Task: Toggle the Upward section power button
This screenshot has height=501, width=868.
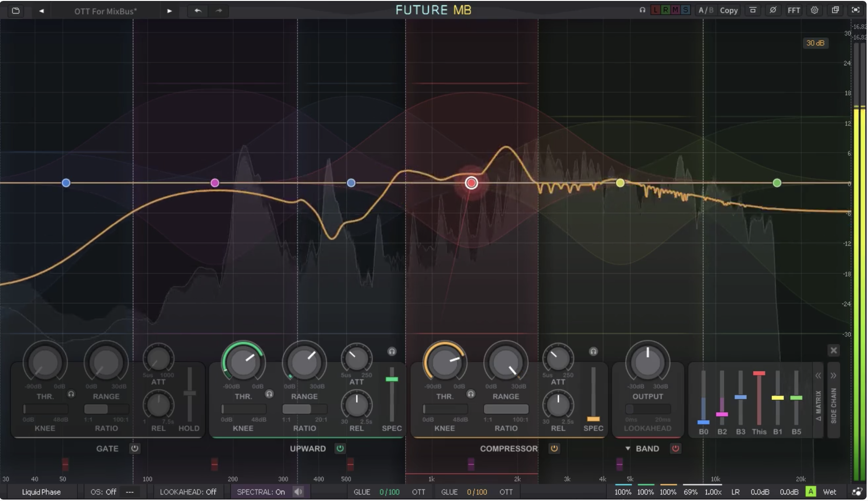Action: (x=340, y=449)
